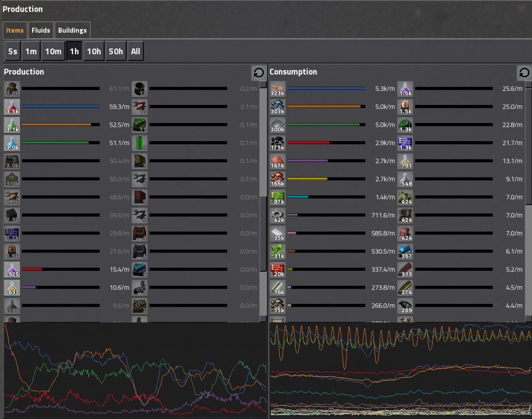This screenshot has height=419, width=532.
Task: Select the All time range
Action: pyautogui.click(x=135, y=51)
